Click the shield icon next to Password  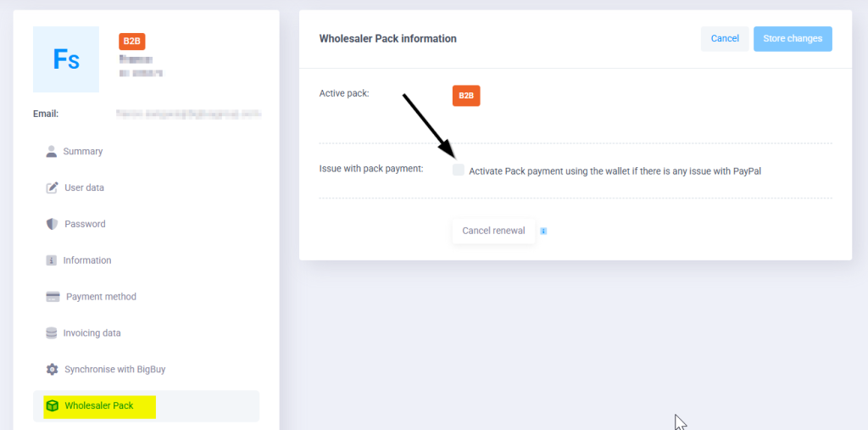click(x=52, y=224)
